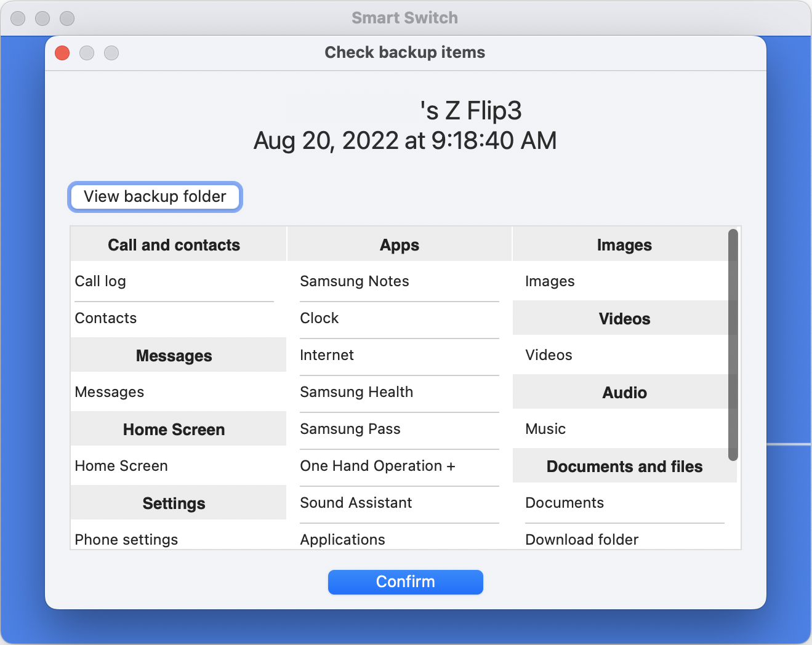Click the Apps column header

[x=400, y=244]
